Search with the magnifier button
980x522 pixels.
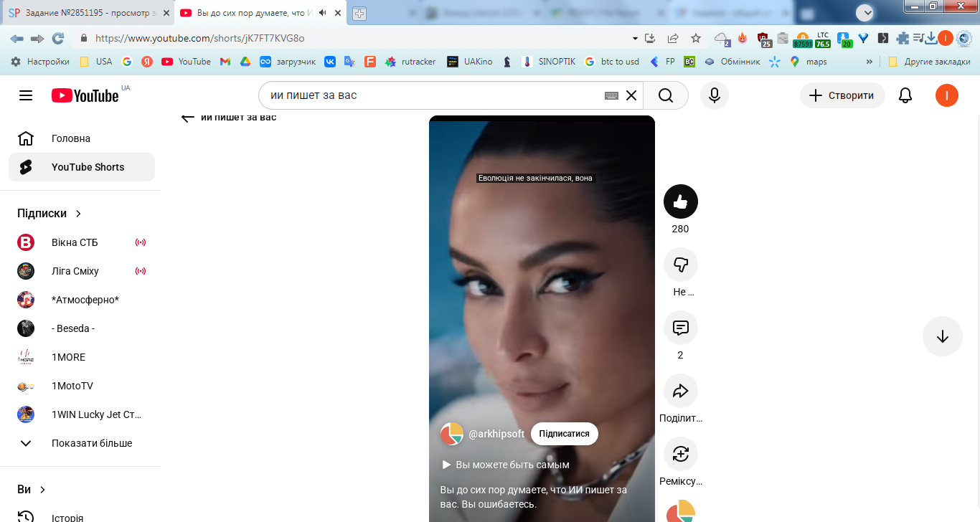pyautogui.click(x=665, y=95)
